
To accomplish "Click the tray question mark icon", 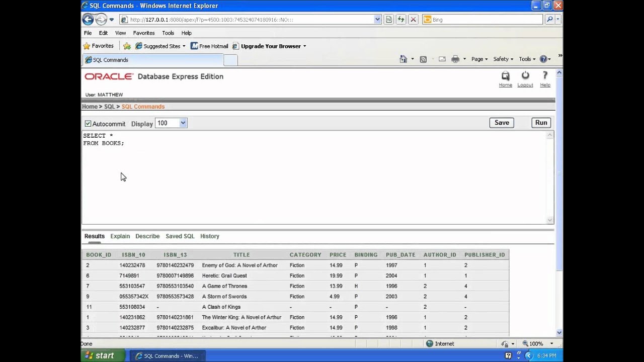I will pos(508,356).
